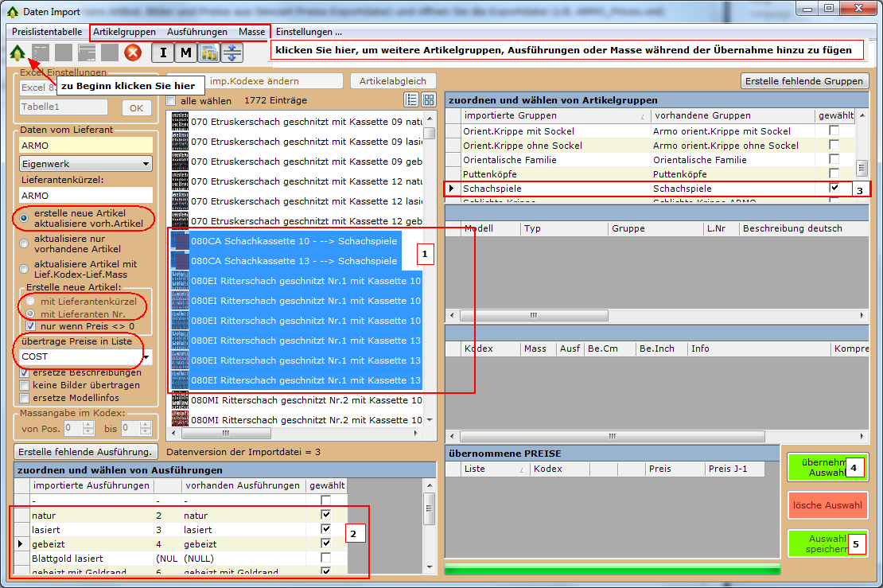Select 'aktualisiere nur vorhandene Artikel' radio button
The image size is (883, 588).
pos(25,243)
